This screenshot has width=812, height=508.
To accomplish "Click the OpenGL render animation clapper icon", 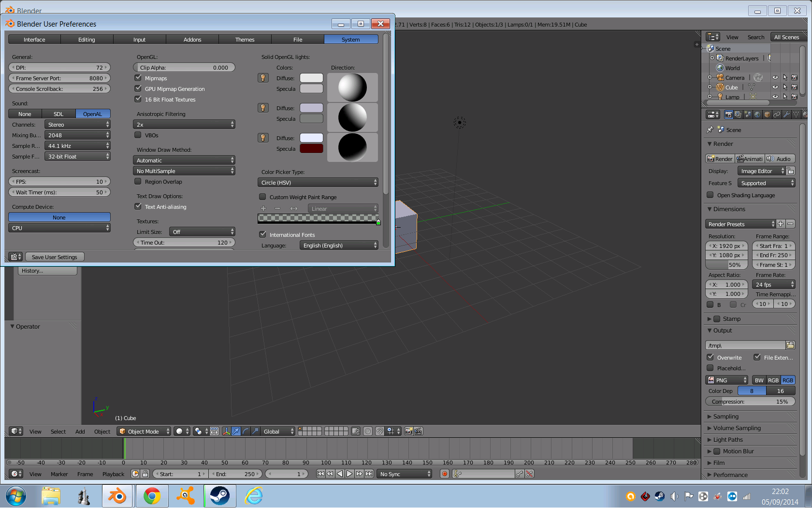I will (x=418, y=431).
